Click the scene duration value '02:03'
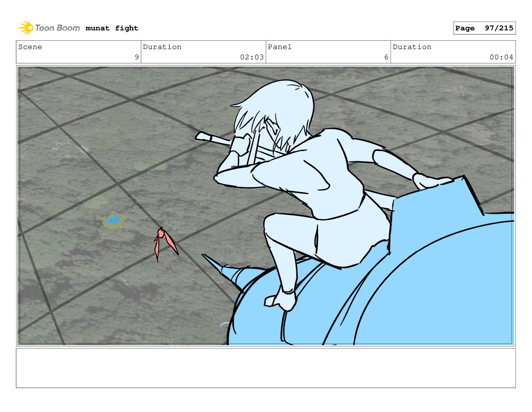 252,57
